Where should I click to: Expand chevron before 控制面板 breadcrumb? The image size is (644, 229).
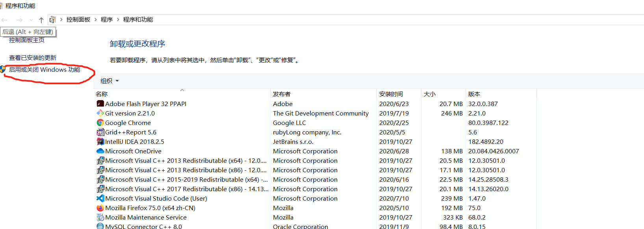[61, 19]
